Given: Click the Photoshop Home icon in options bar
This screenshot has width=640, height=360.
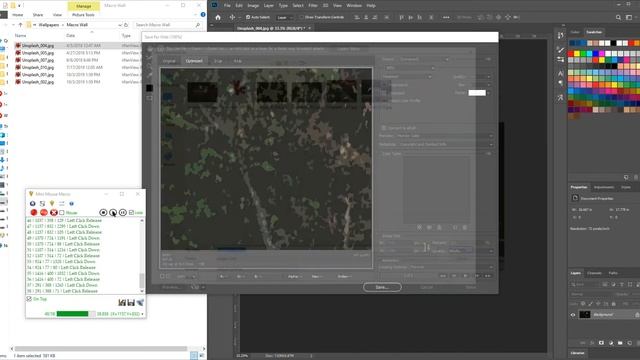Looking at the screenshot, I should (x=218, y=18).
